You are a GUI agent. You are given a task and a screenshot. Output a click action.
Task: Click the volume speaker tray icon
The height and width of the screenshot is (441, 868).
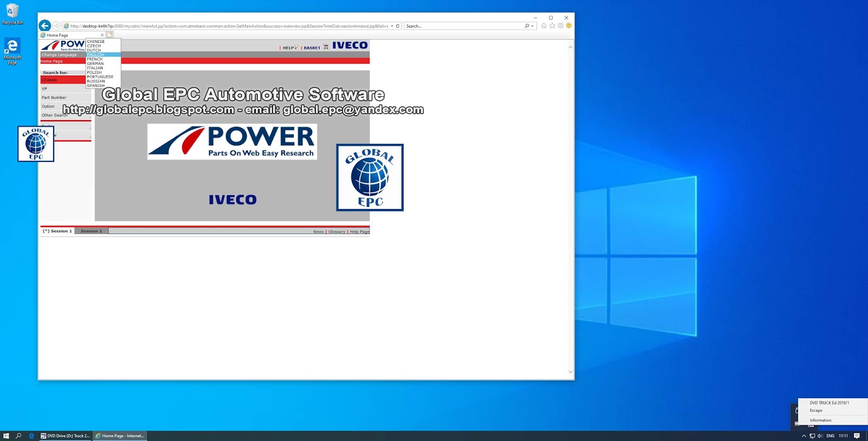point(820,436)
